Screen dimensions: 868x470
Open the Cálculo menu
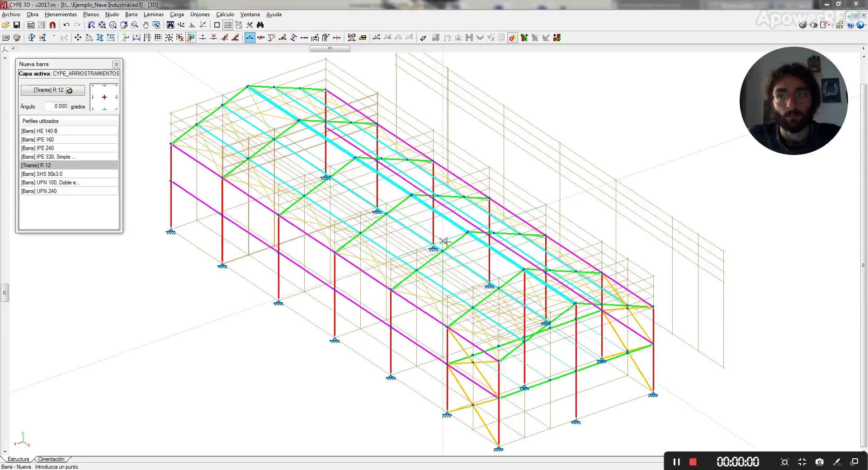click(225, 14)
